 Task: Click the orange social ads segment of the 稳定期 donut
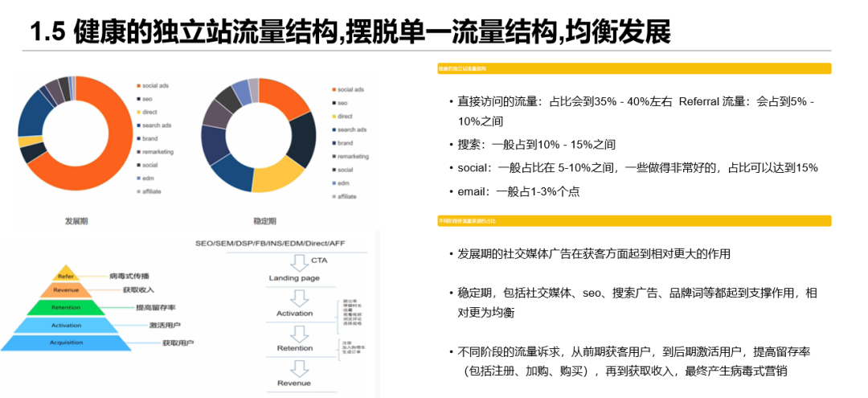(286, 96)
